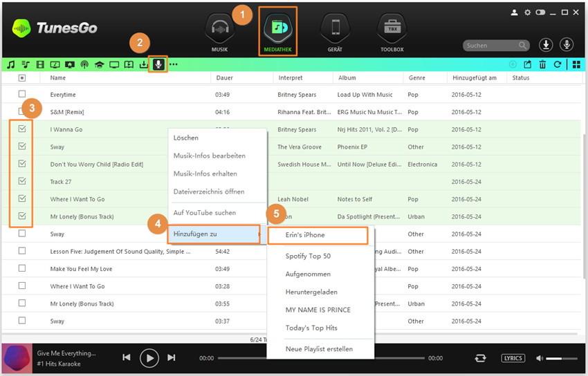Image resolution: width=588 pixels, height=376 pixels.
Task: Click the Suchen search field
Action: (x=496, y=46)
